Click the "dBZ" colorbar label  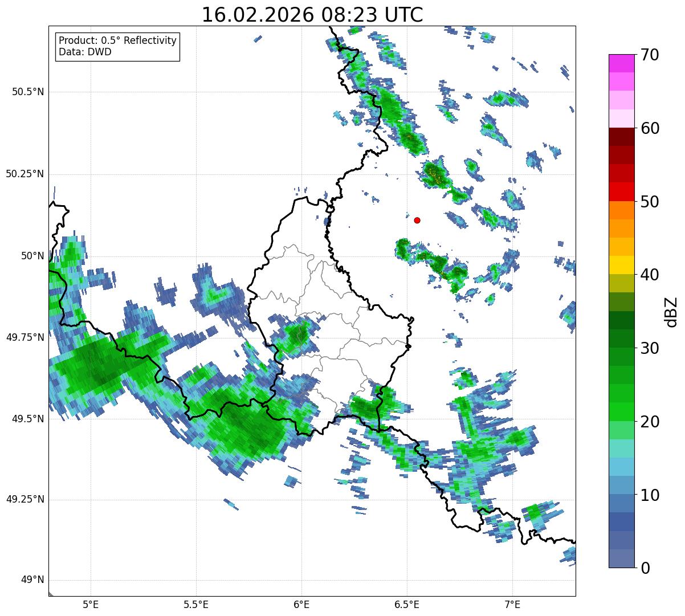tap(671, 311)
